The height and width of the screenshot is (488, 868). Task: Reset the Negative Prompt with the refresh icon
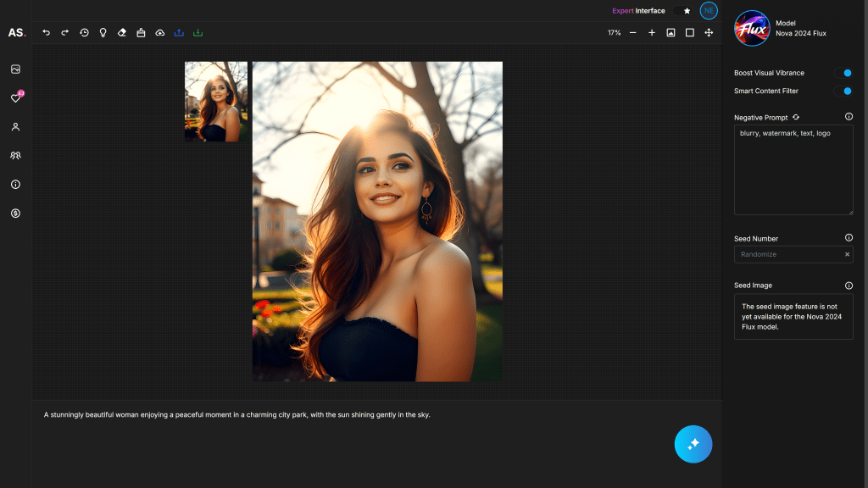click(796, 117)
